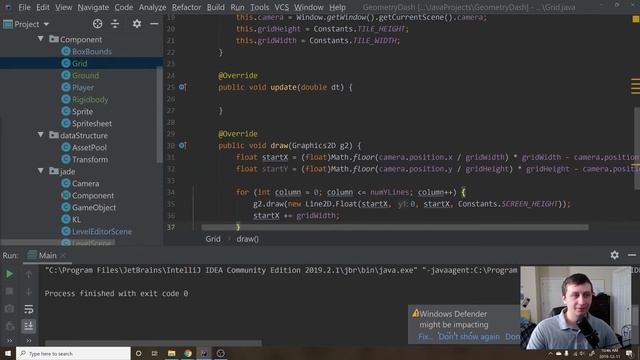The height and width of the screenshot is (360, 640).
Task: Click the editor horizontal scrollbar
Action: click(x=395, y=227)
